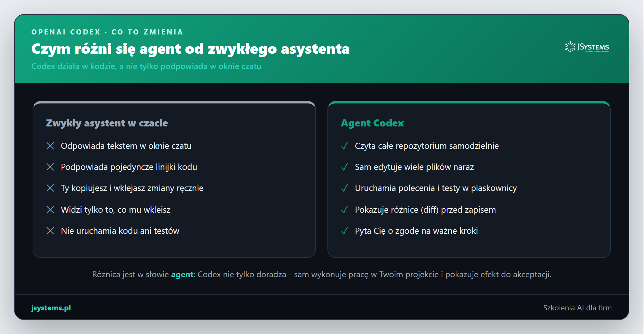Click the X icon beside 'Nie uruchamia kodu ani testów'

pos(50,231)
